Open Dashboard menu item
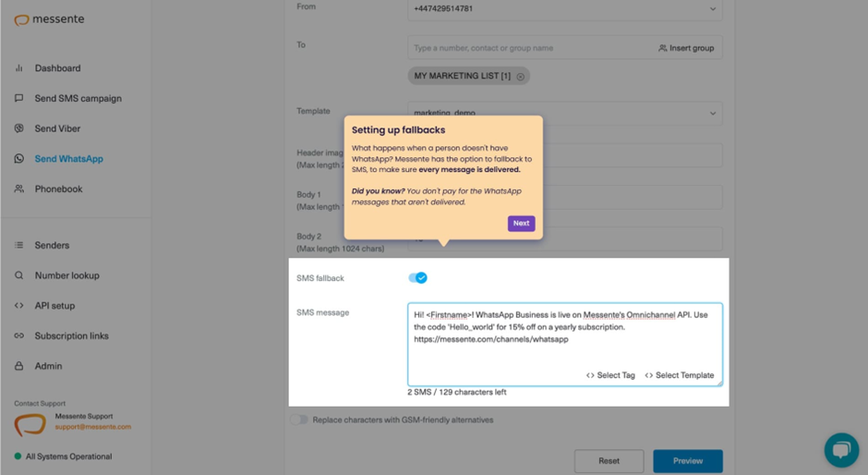The height and width of the screenshot is (475, 868). 57,68
